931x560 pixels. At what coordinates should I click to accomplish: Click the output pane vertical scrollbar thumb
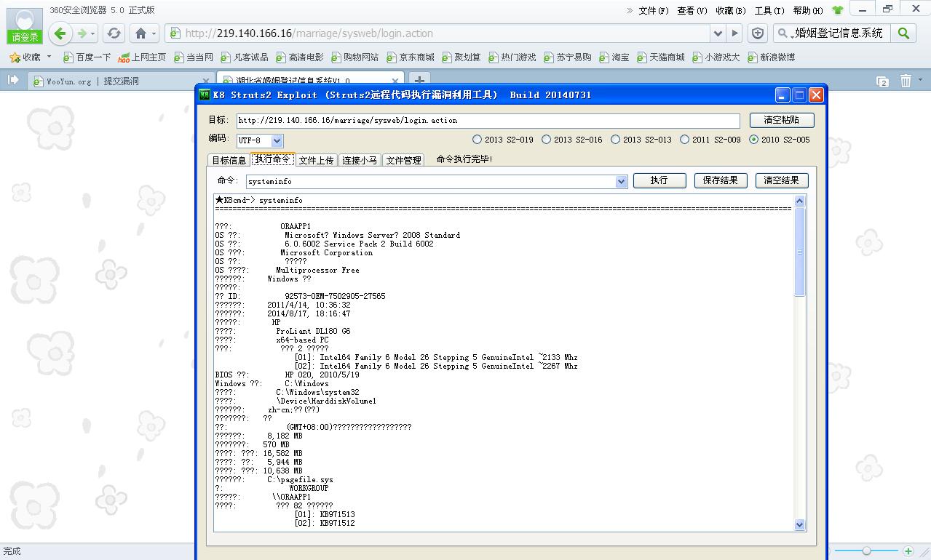799,252
